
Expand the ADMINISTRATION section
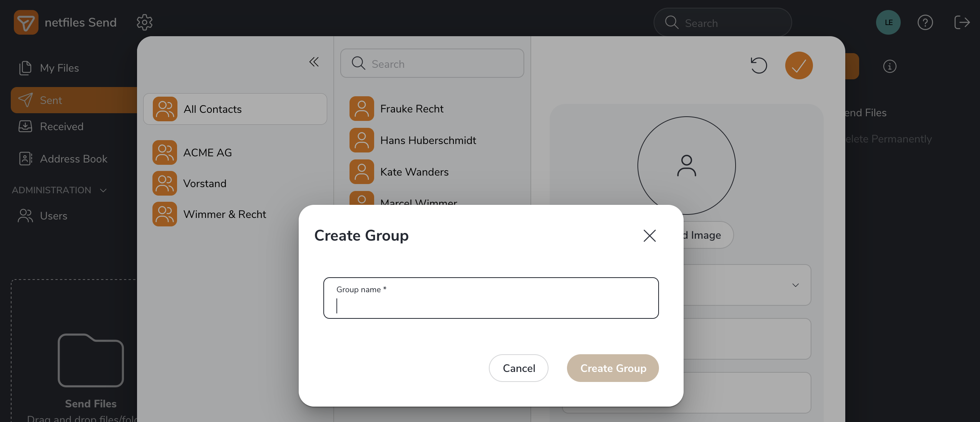click(60, 190)
